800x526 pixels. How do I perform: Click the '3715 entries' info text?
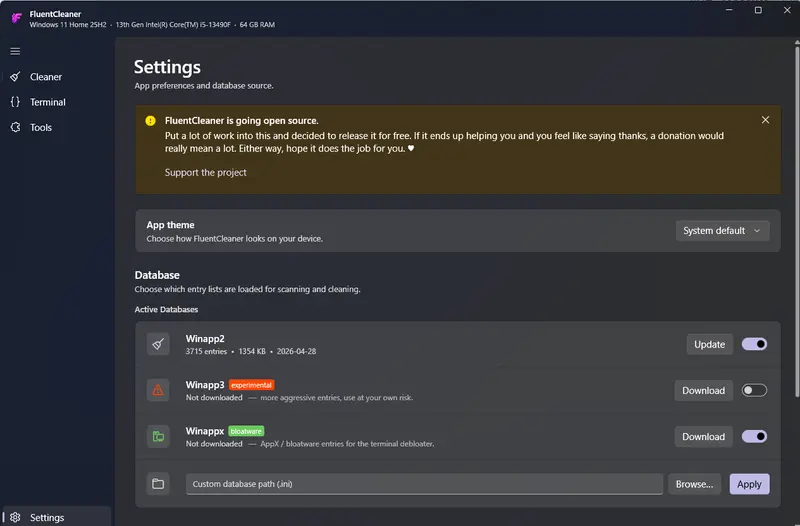click(x=206, y=352)
